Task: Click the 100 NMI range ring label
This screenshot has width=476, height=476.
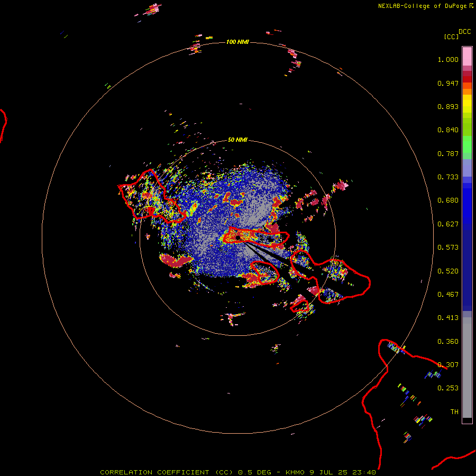Action: coord(237,42)
